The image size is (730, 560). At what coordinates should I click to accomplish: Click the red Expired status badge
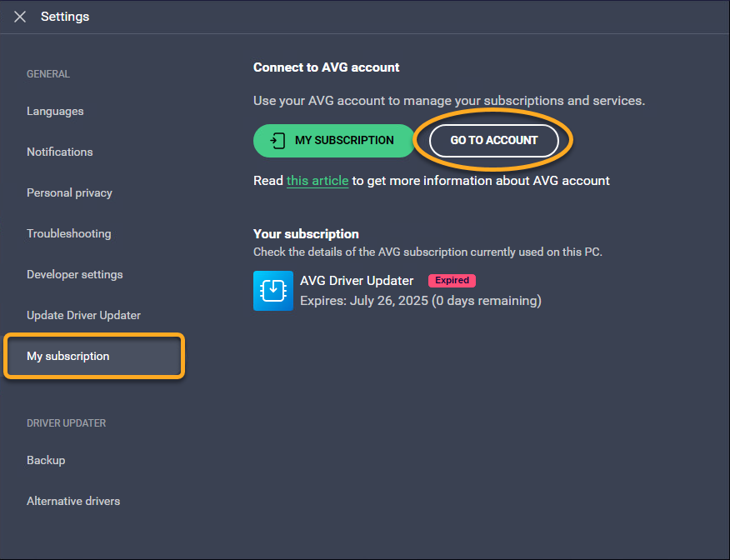tap(452, 281)
